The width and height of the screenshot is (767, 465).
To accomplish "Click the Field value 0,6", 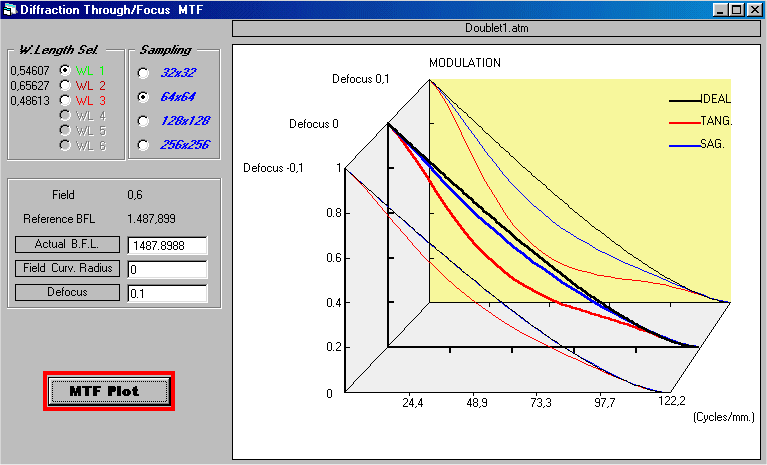I will coord(135,195).
